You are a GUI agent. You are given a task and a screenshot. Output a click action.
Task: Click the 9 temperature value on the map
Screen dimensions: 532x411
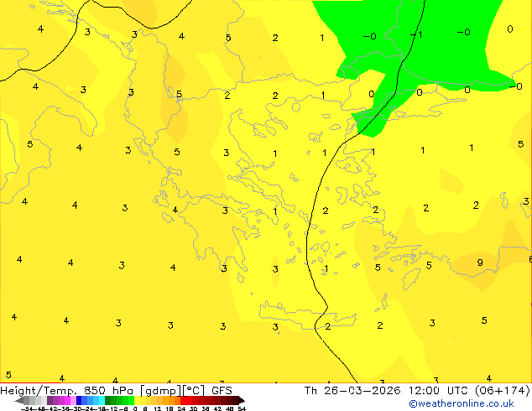[480, 263]
